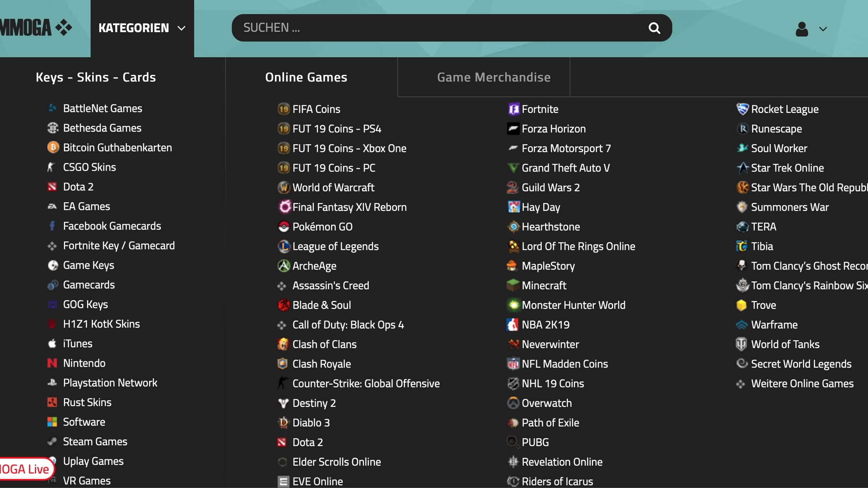Select Monster Hunter World
Screen dimensions: 868x488
pos(573,305)
